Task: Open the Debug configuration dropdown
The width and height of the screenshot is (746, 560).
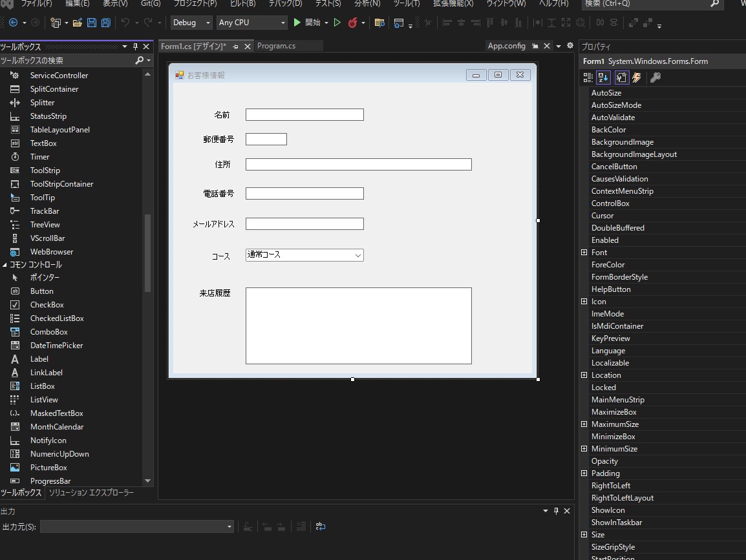Action: (x=191, y=23)
